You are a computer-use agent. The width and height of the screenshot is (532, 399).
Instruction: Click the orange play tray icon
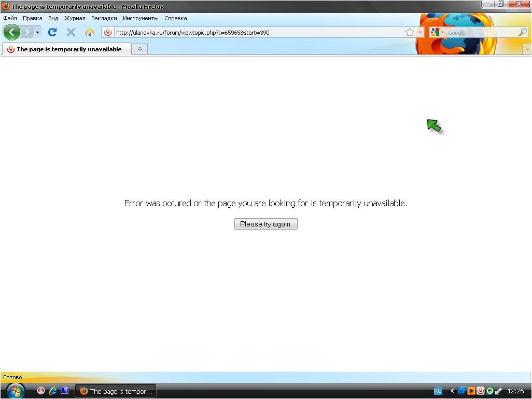pos(471,391)
